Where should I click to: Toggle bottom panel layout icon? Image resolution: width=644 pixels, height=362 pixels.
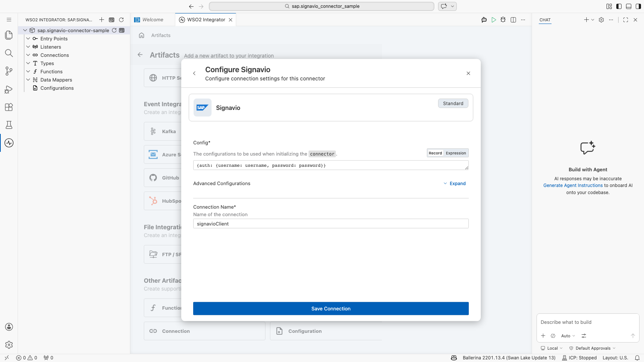629,6
